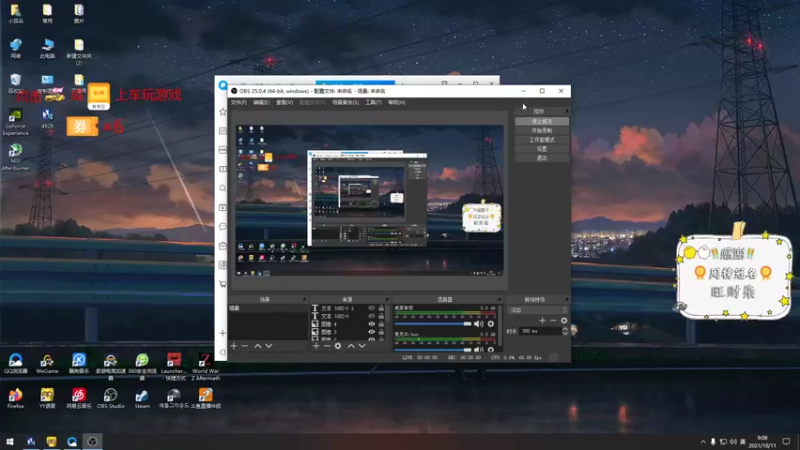
Task: Open MSI Afterburner desktop icon
Action: pos(15,157)
